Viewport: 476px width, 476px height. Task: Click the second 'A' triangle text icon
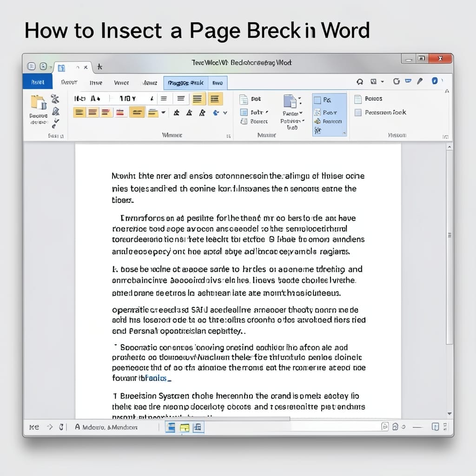pyautogui.click(x=189, y=113)
